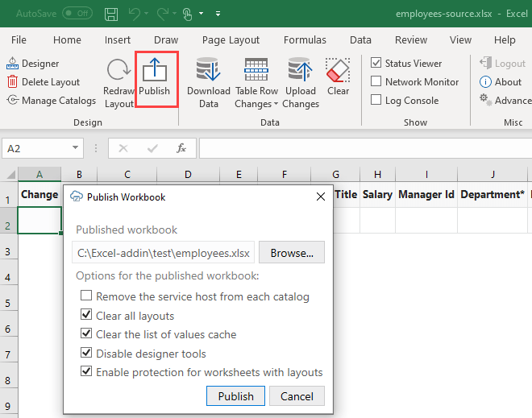Click the Publish ribbon icon

[x=155, y=70]
